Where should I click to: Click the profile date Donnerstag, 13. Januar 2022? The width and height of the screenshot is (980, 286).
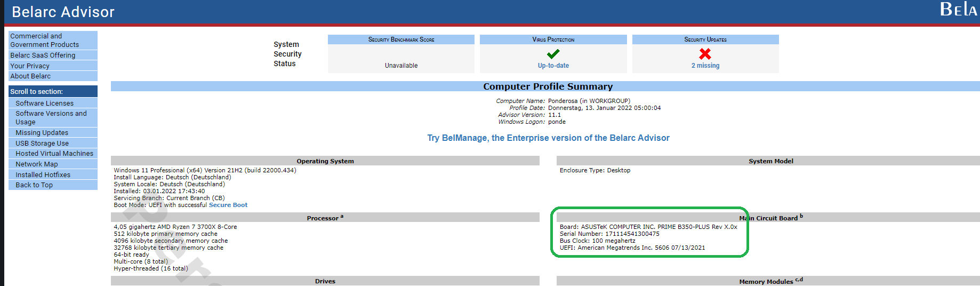(604, 108)
